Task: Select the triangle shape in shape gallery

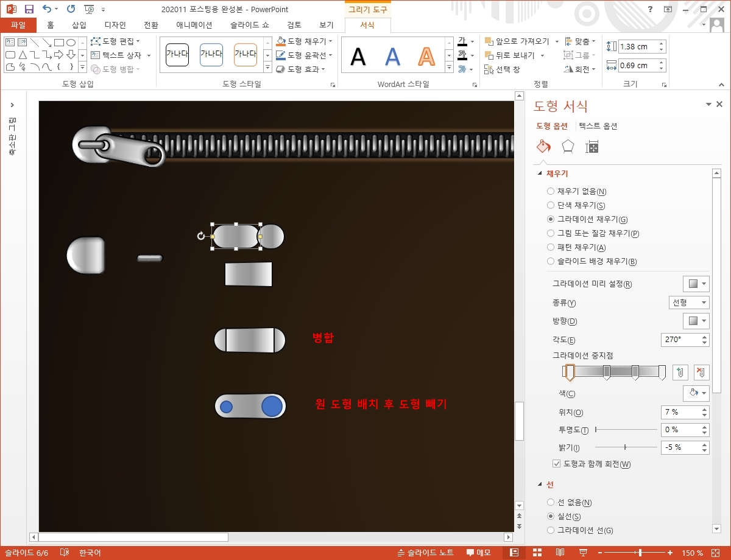Action: pos(23,55)
